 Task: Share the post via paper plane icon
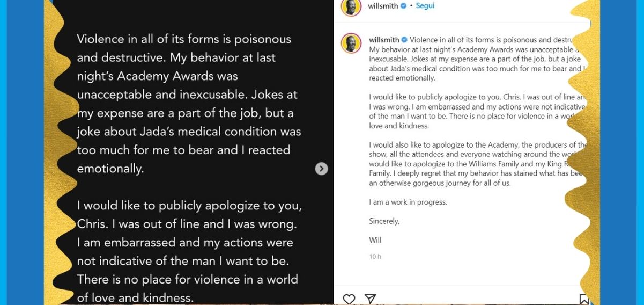370,299
